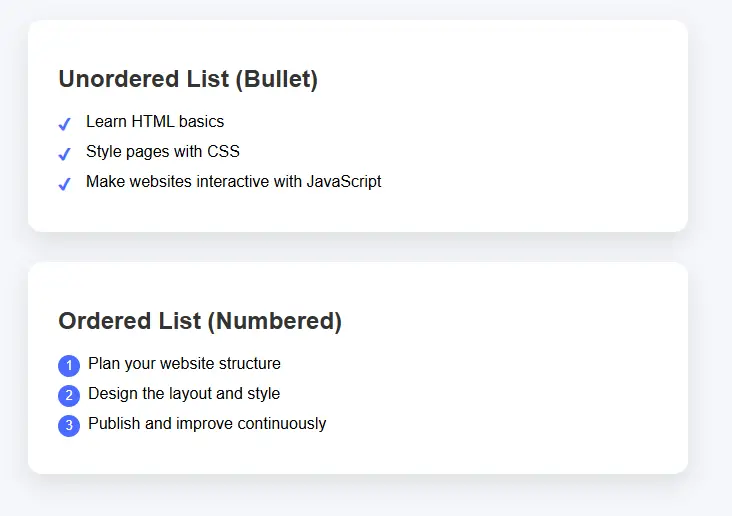This screenshot has width=732, height=516.
Task: Click the Learn HTML basics list item
Action: (155, 122)
